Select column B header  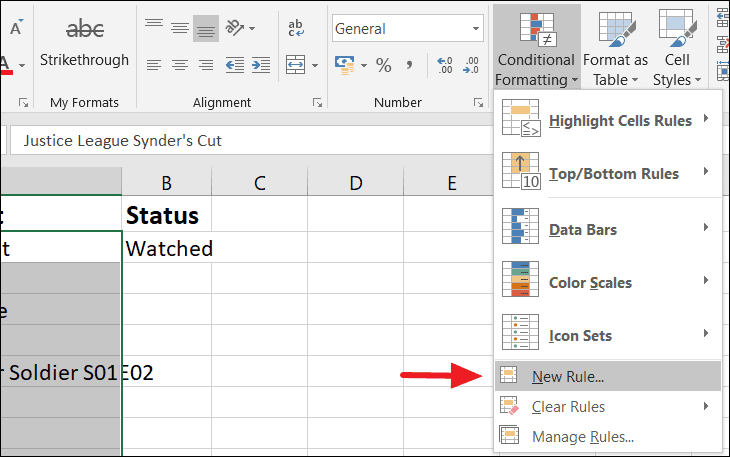tap(166, 182)
